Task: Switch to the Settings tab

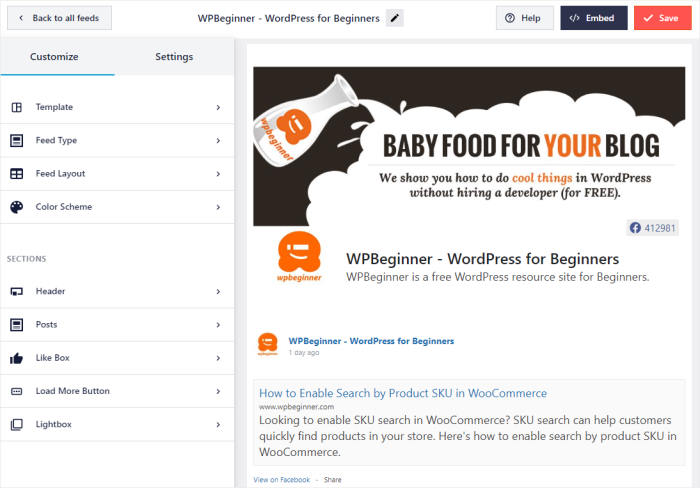Action: point(174,57)
